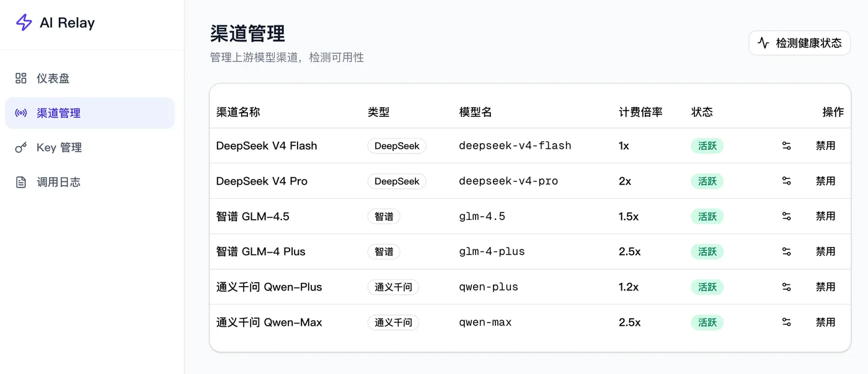The width and height of the screenshot is (868, 374).
Task: Click the 通义千问 Qwen-Max channel name
Action: pyautogui.click(x=269, y=322)
